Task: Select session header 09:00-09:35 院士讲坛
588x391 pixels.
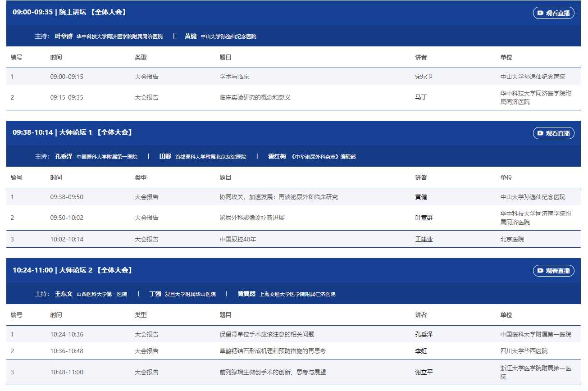Action: pos(70,12)
